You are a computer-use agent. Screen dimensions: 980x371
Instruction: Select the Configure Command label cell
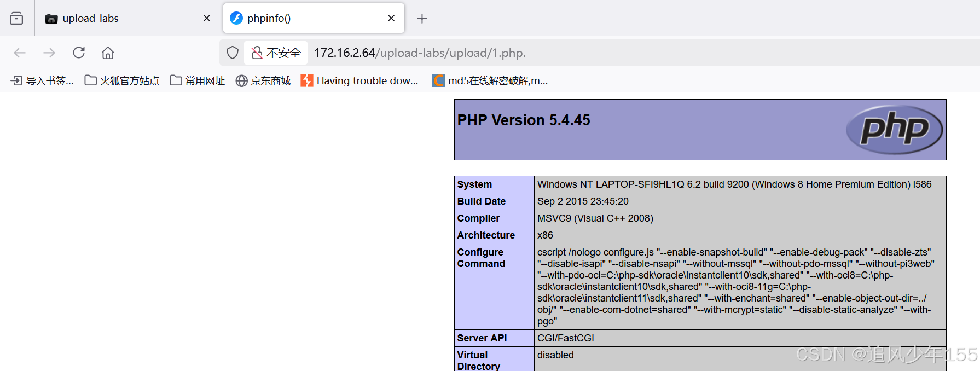(494, 287)
